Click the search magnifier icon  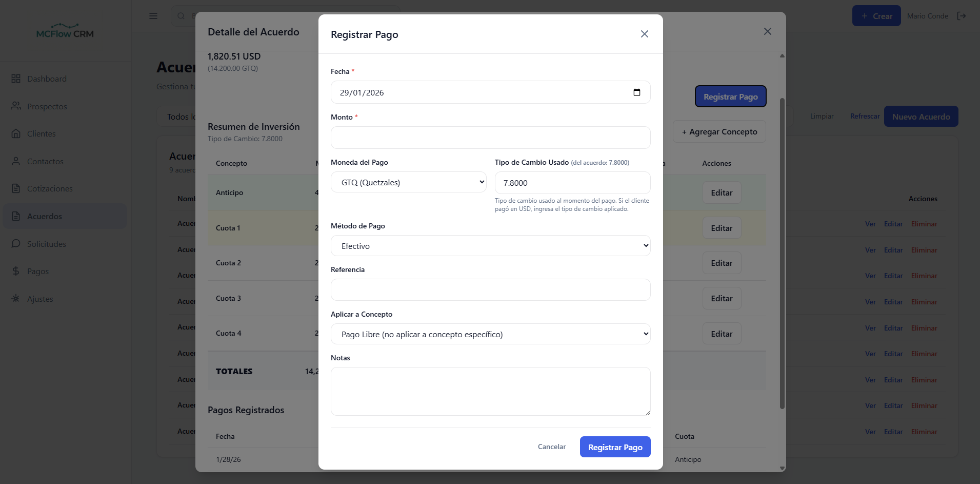pyautogui.click(x=181, y=16)
